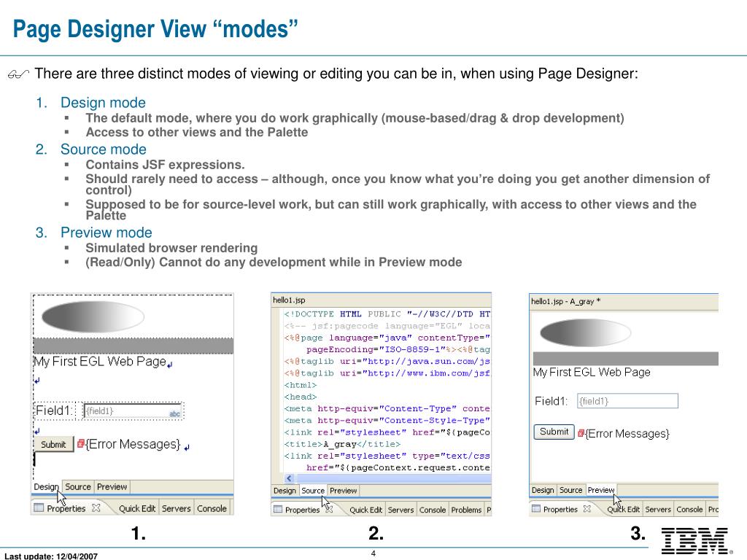Screen dimensions: 747x560
Task: Click the Field1: label in Design mode
Action: [x=54, y=411]
